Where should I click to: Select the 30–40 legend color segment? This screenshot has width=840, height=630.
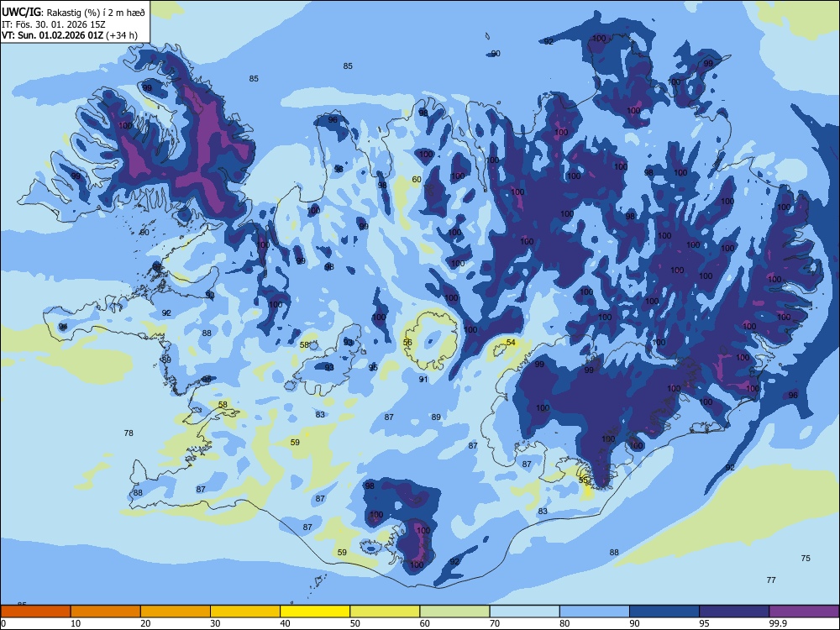click(x=245, y=612)
